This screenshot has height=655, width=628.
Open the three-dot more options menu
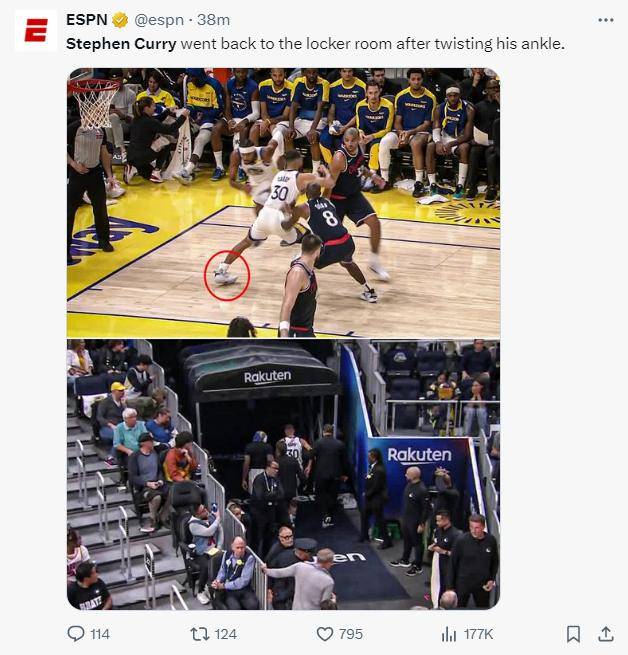tap(605, 20)
